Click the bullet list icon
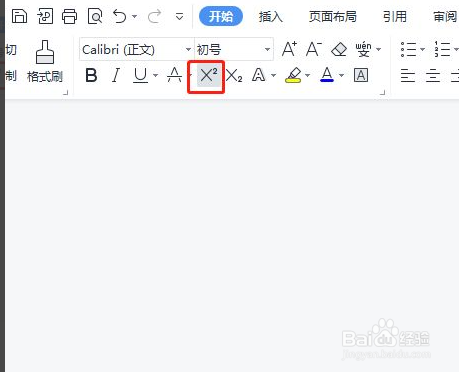The height and width of the screenshot is (372, 459). tap(408, 49)
